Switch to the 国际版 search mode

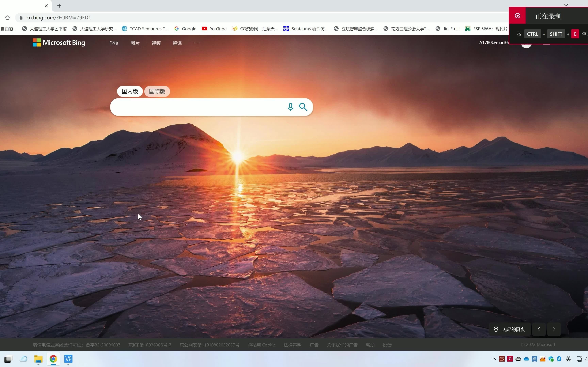157,92
